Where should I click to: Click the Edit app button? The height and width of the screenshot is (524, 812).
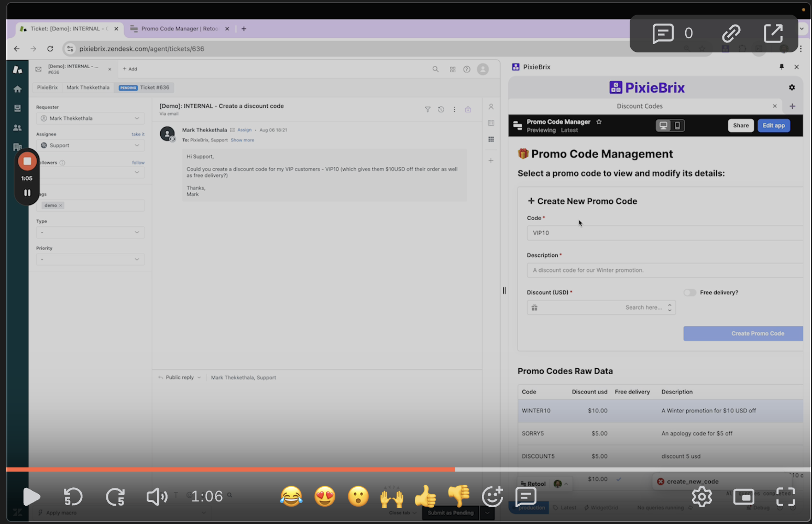pos(774,126)
